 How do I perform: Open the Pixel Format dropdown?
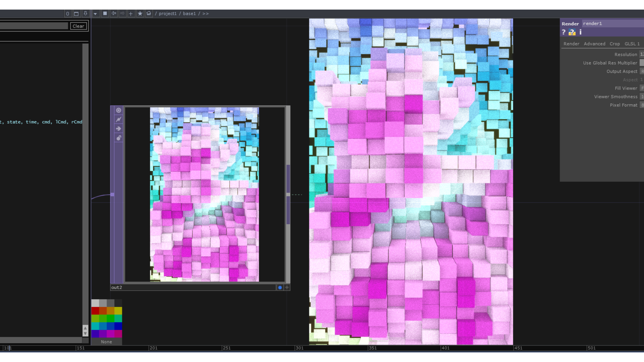(642, 105)
